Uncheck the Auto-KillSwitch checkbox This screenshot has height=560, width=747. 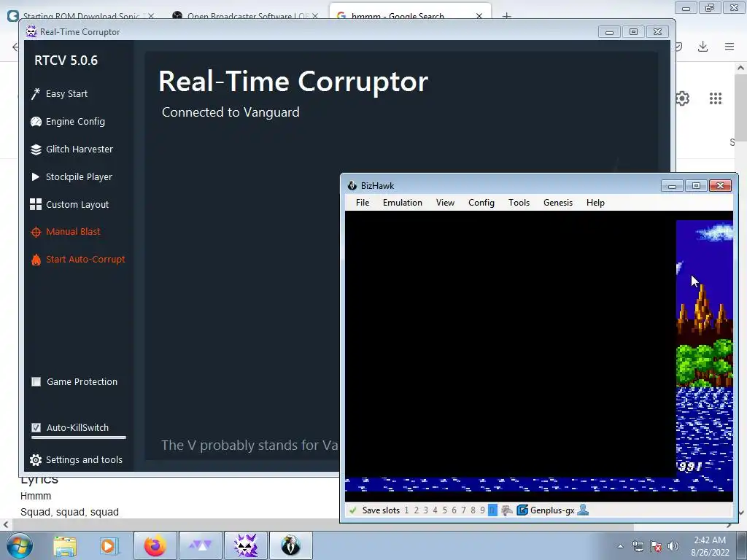coord(36,427)
